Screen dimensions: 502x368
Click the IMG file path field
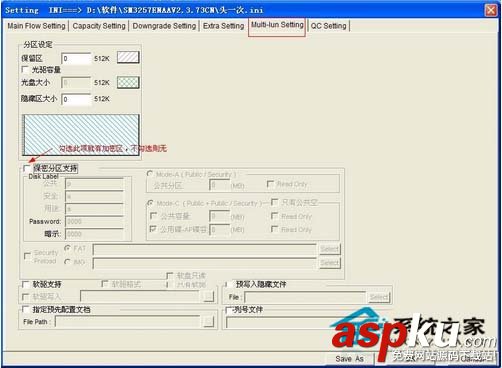204,263
